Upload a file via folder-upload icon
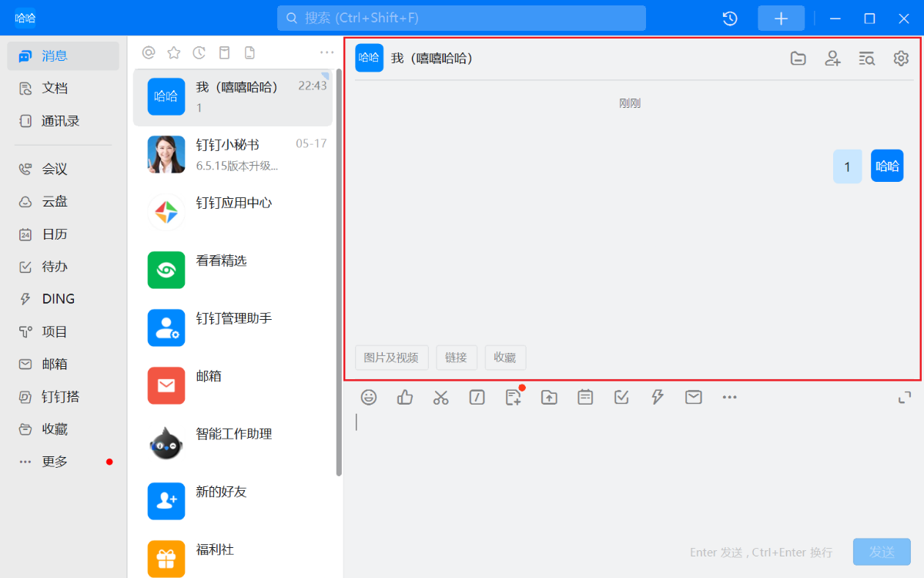The height and width of the screenshot is (578, 924). [x=549, y=397]
